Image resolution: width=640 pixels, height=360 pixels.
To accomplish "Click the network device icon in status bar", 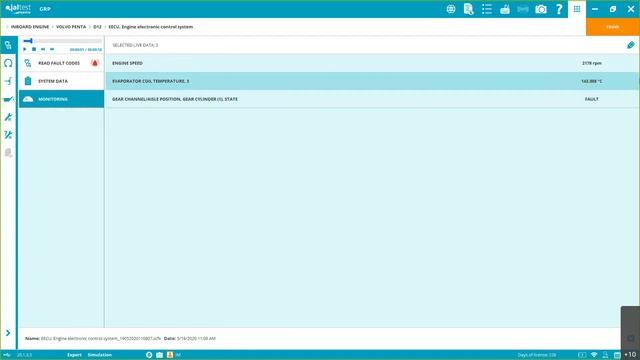I will pos(606,355).
